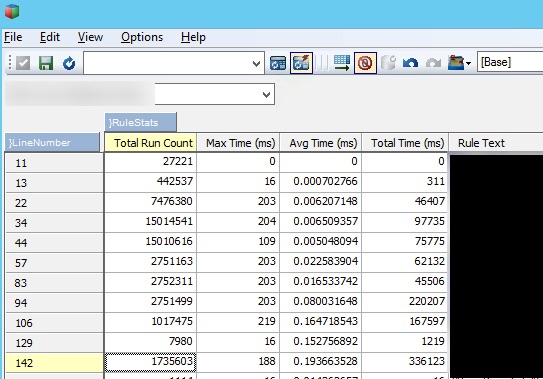Click Max Time cell 219
Image resolution: width=543 pixels, height=379 pixels.
point(238,322)
